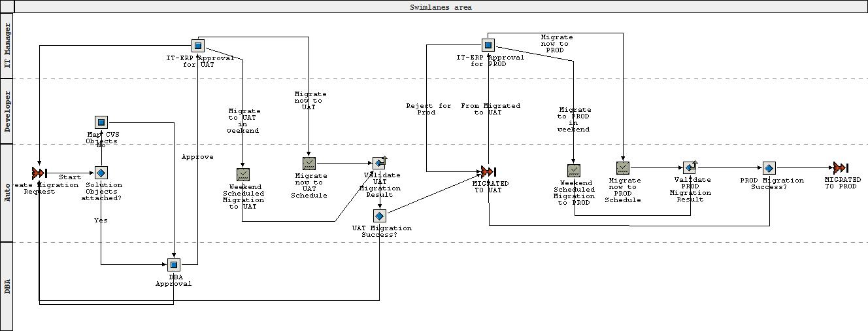Click the 'IT-ERP Approval for PROD' caption
Viewport: 868px width, 331px height.
490,61
